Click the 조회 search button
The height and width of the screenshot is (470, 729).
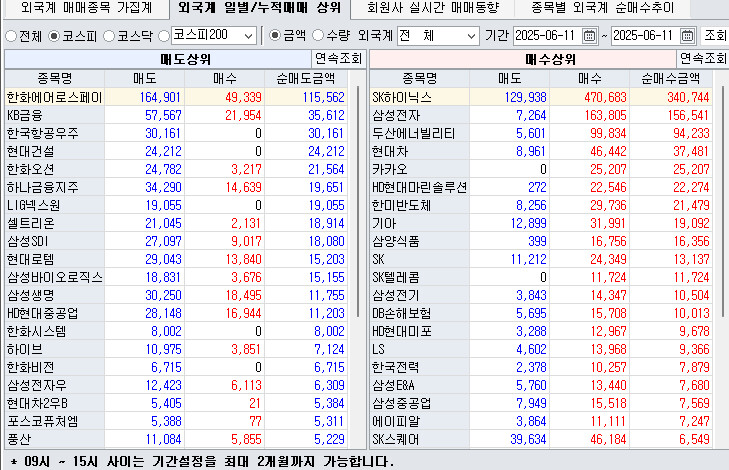click(715, 36)
